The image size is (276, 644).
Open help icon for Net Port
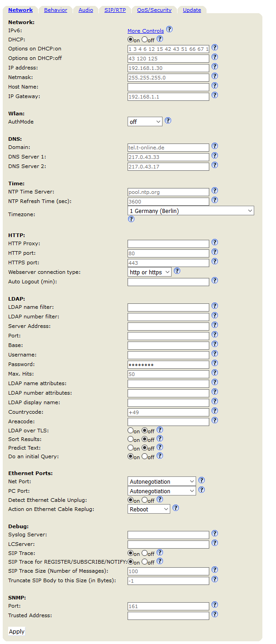point(202,480)
